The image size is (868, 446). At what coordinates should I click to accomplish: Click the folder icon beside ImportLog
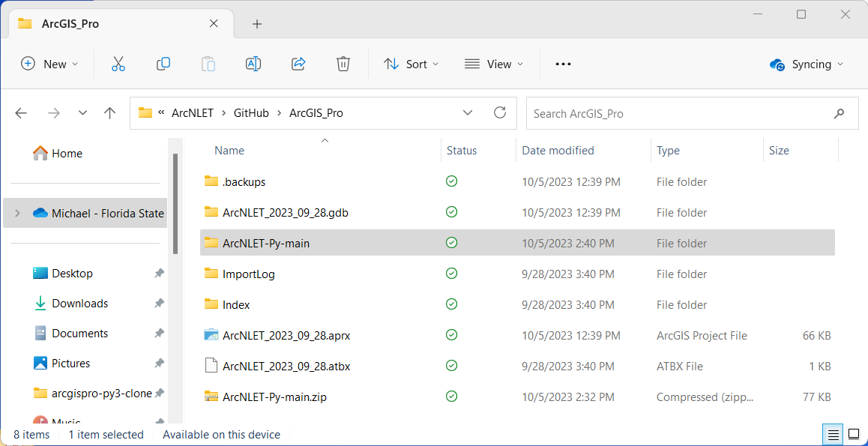tap(211, 273)
